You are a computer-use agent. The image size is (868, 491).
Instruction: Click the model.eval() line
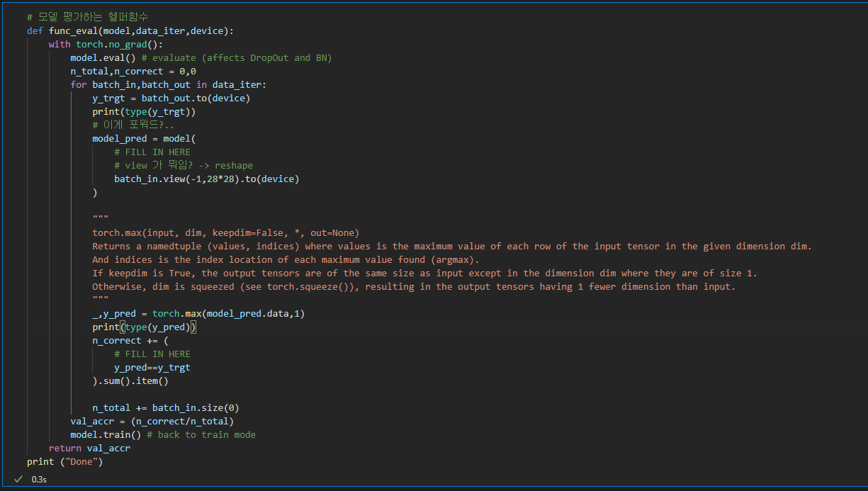pyautogui.click(x=94, y=57)
